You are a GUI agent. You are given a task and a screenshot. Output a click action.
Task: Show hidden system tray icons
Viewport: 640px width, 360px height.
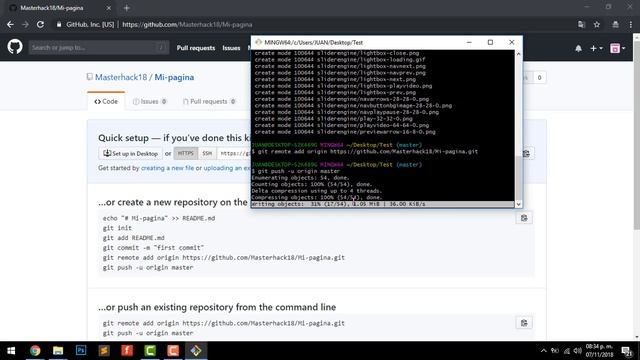click(544, 351)
